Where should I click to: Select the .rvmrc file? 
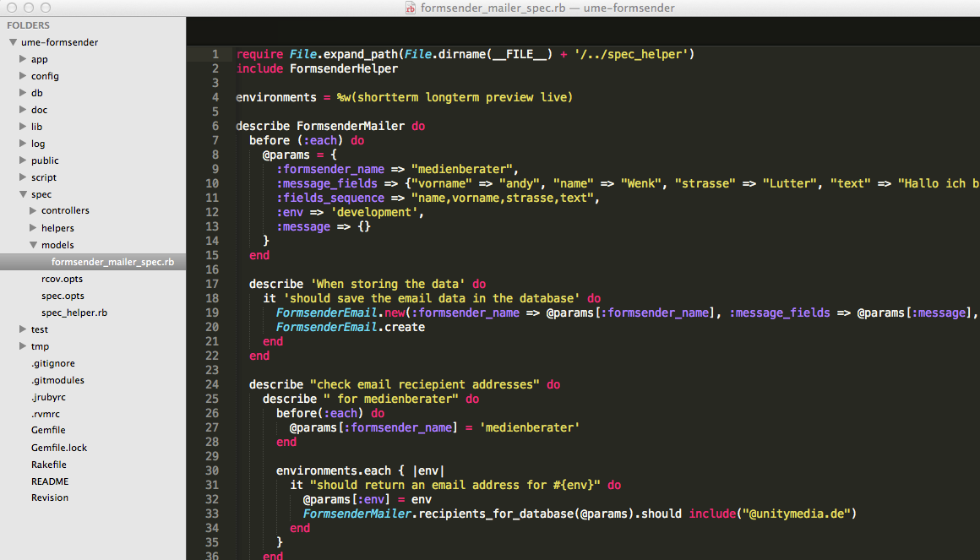click(45, 413)
